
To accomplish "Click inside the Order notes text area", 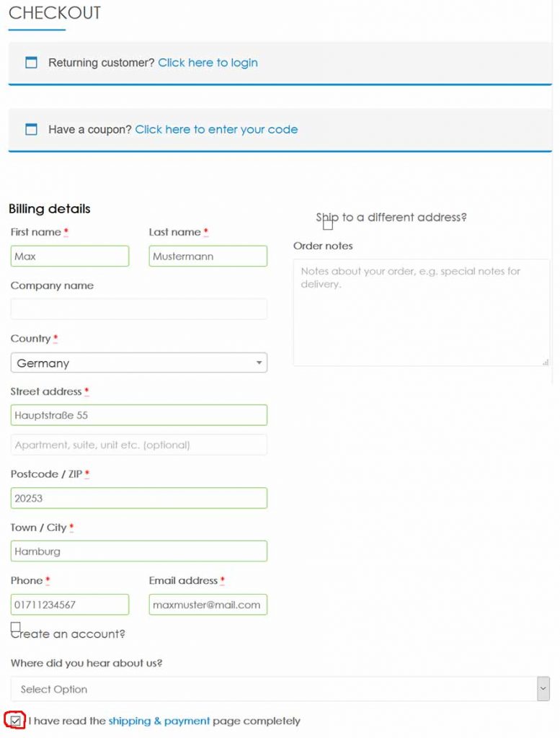I will (421, 313).
